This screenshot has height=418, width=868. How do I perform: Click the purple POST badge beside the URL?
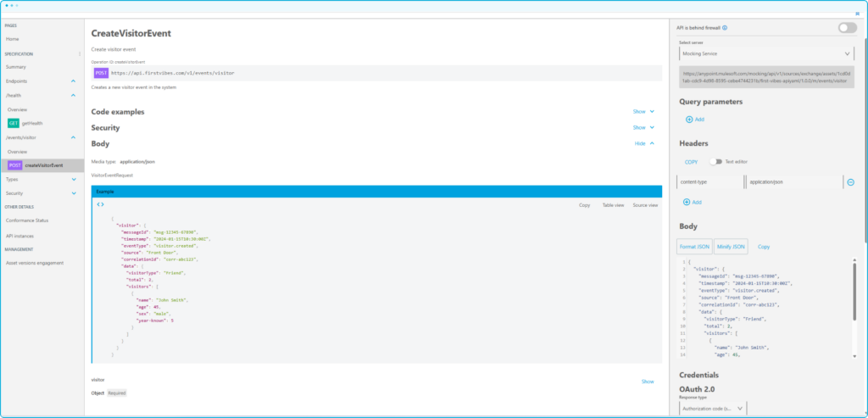coord(101,73)
